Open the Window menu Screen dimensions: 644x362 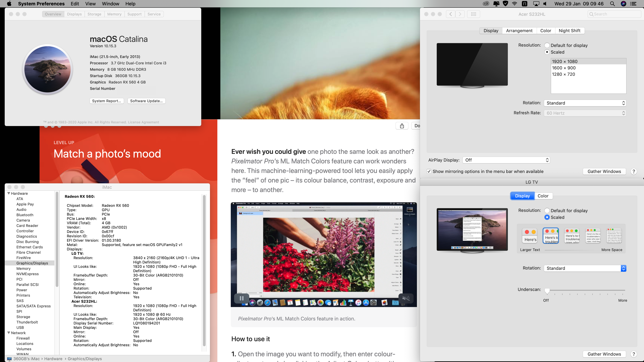click(x=111, y=4)
